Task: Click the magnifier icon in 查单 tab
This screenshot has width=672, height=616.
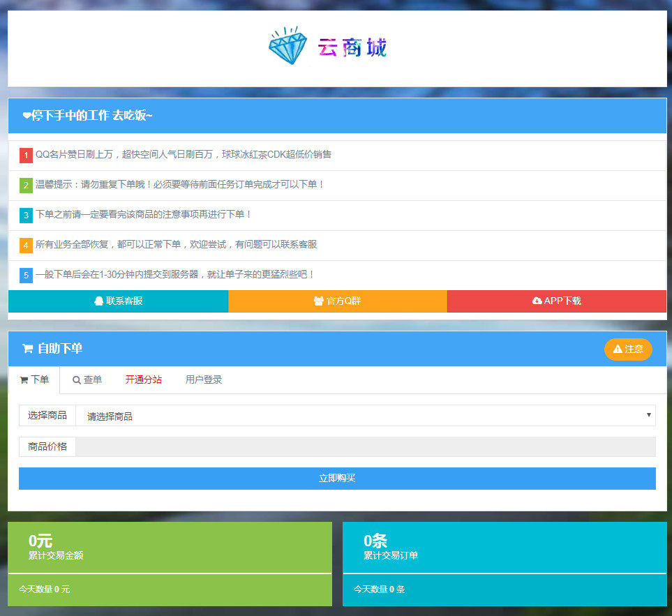Action: pyautogui.click(x=77, y=380)
